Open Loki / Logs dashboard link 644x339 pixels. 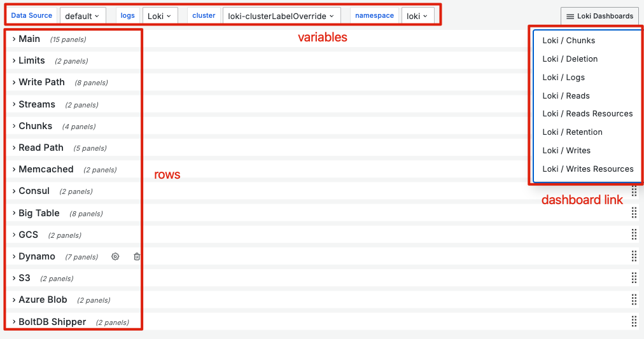pos(563,77)
